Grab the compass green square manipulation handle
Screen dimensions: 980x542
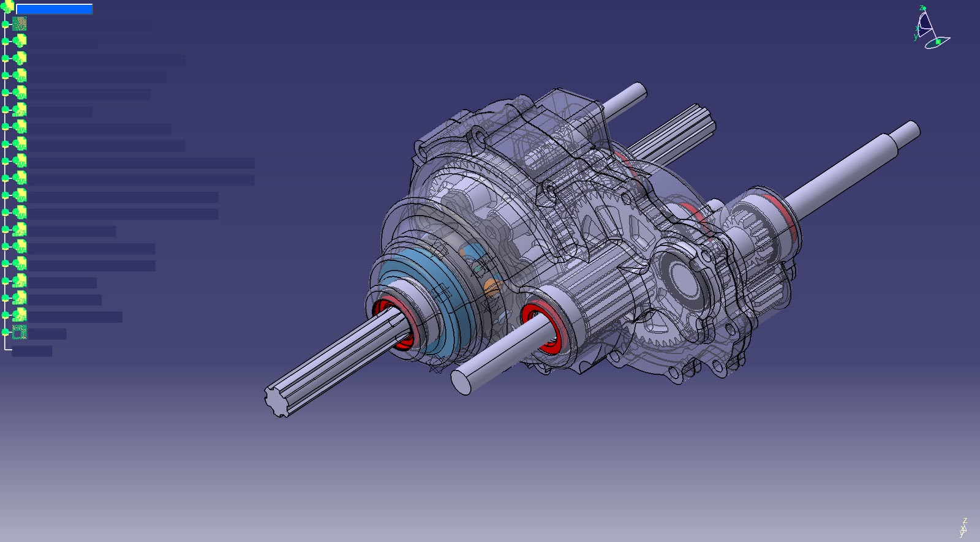tap(937, 42)
